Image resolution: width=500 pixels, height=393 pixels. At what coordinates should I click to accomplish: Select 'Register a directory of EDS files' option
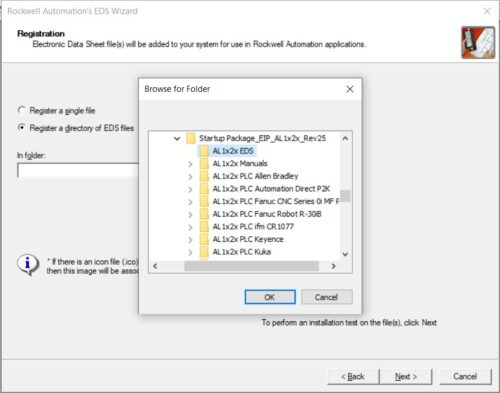22,127
